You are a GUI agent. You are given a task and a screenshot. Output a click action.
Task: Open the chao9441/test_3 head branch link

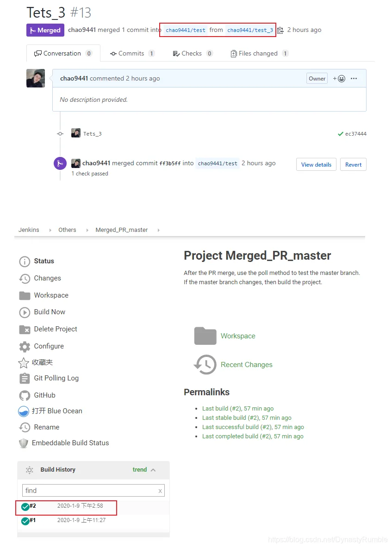point(250,30)
